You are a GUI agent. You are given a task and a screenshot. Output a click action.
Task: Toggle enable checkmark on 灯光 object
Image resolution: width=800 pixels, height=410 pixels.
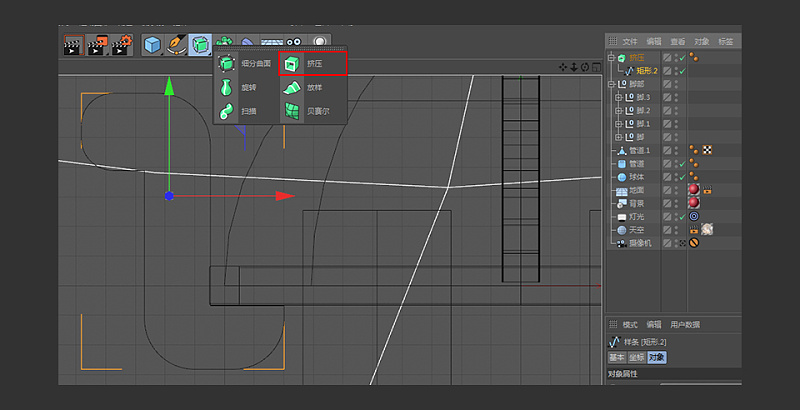coord(681,216)
